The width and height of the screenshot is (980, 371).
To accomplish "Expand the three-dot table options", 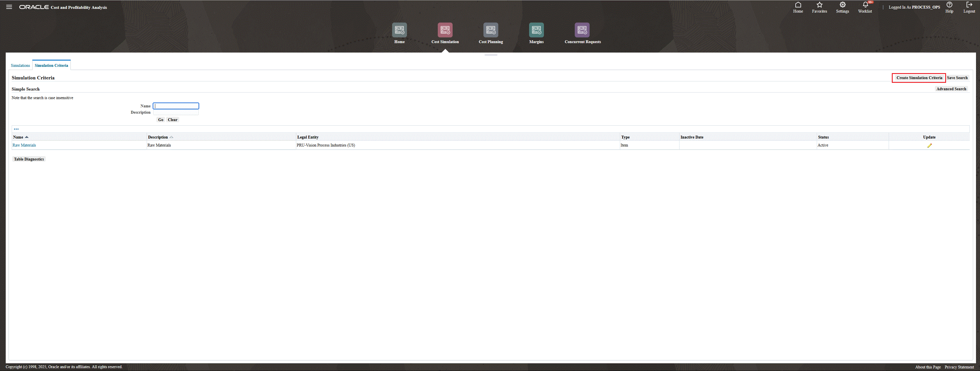I will (16, 129).
